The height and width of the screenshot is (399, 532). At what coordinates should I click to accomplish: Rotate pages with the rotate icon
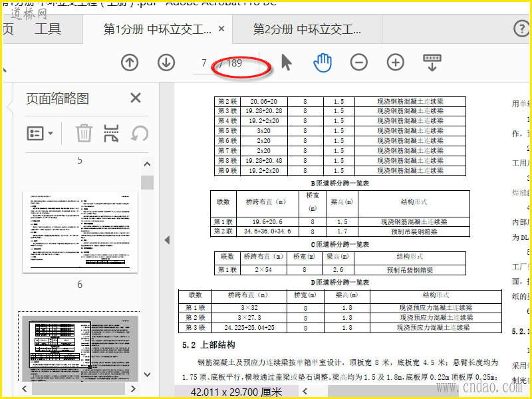[x=140, y=134]
